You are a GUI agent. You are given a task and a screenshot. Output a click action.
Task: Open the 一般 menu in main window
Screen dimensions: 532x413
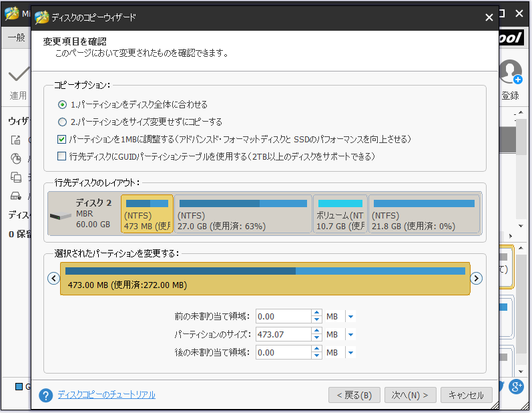16,37
